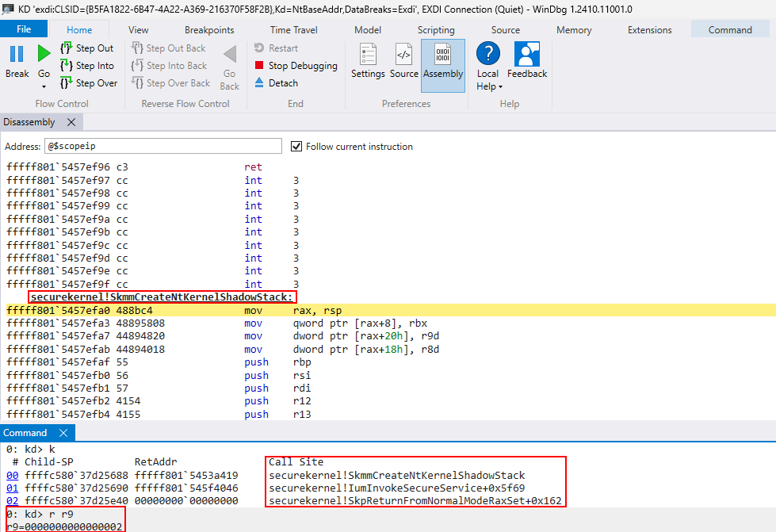Open the Time Travel ribbon tab
The image size is (776, 532).
point(293,29)
